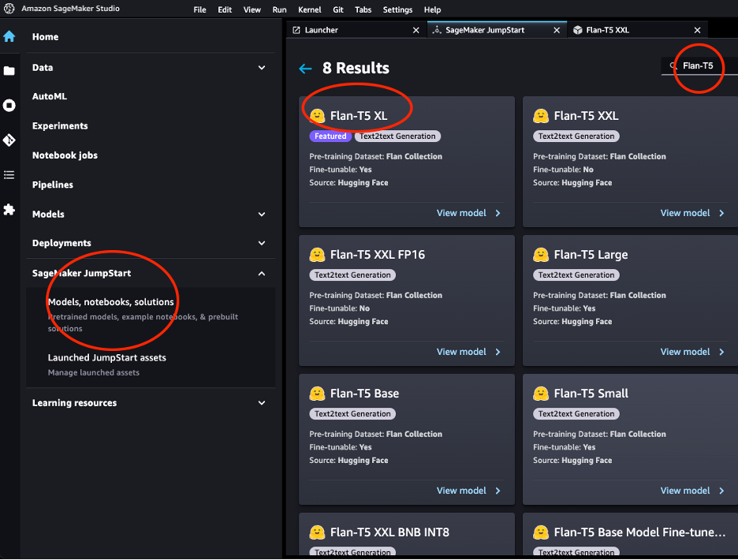Expand the Models section chevron
This screenshot has width=738, height=560.
(x=262, y=215)
